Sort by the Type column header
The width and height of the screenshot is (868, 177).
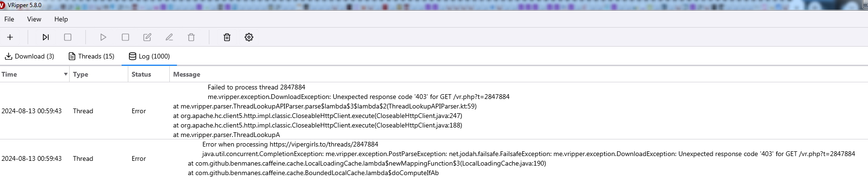click(x=99, y=74)
